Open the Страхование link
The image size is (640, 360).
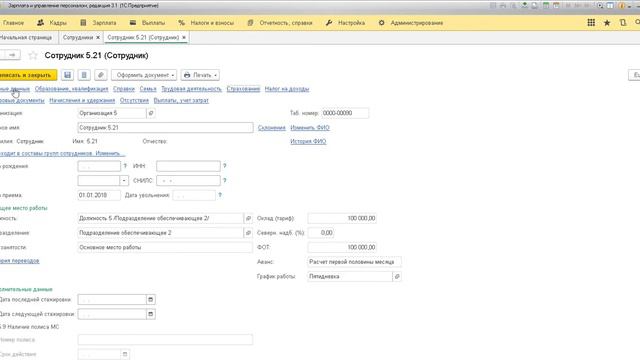point(243,89)
